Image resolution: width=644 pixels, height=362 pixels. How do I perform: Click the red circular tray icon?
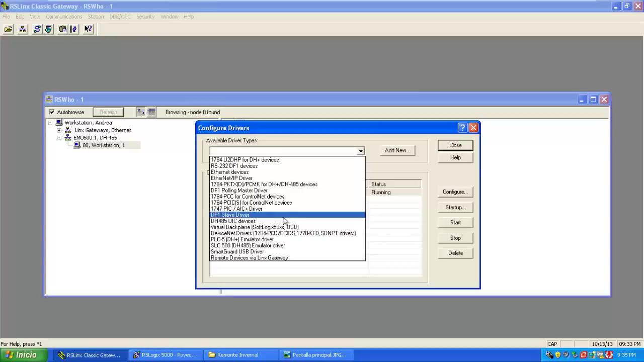(x=584, y=355)
